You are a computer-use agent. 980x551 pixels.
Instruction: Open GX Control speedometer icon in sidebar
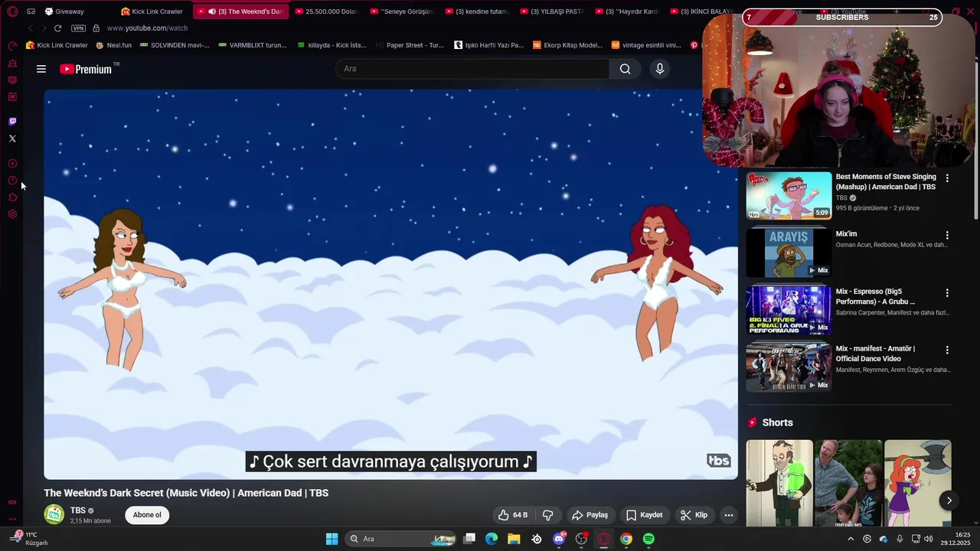[x=12, y=46]
